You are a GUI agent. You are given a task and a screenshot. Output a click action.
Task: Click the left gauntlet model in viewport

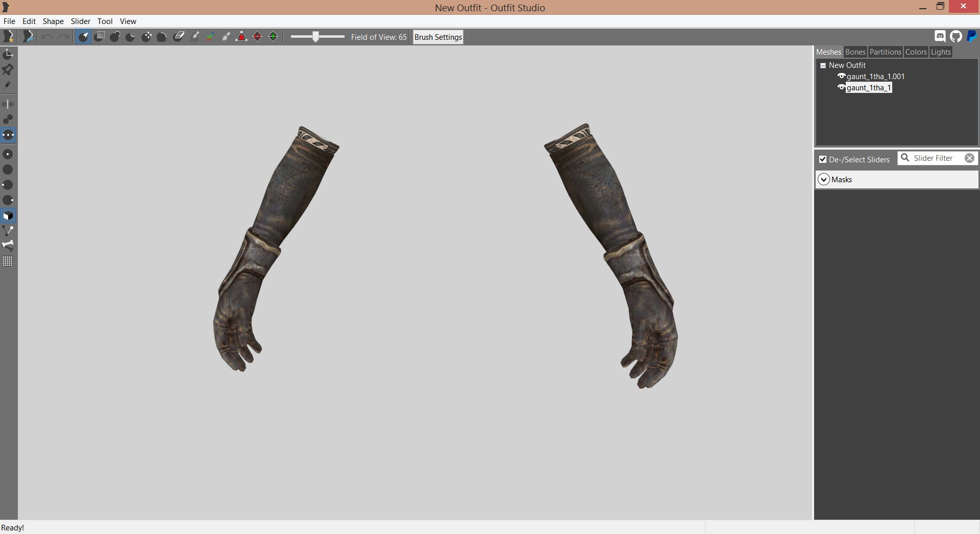(x=276, y=249)
